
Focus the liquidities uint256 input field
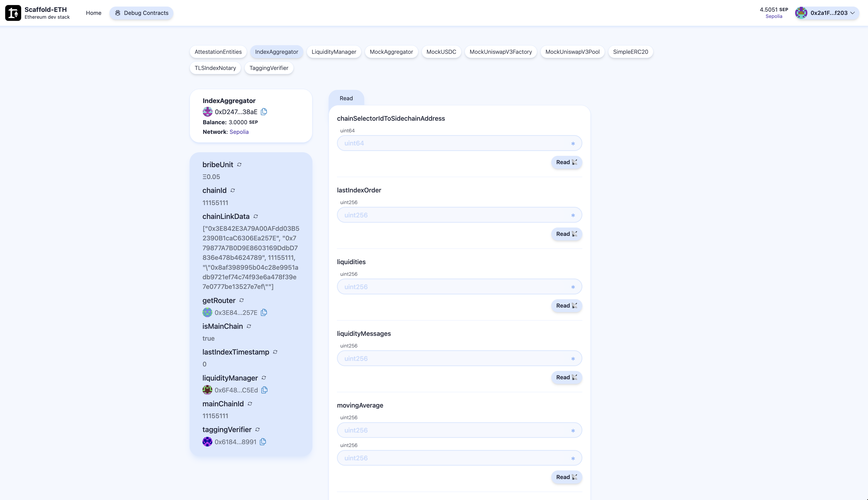pyautogui.click(x=453, y=287)
